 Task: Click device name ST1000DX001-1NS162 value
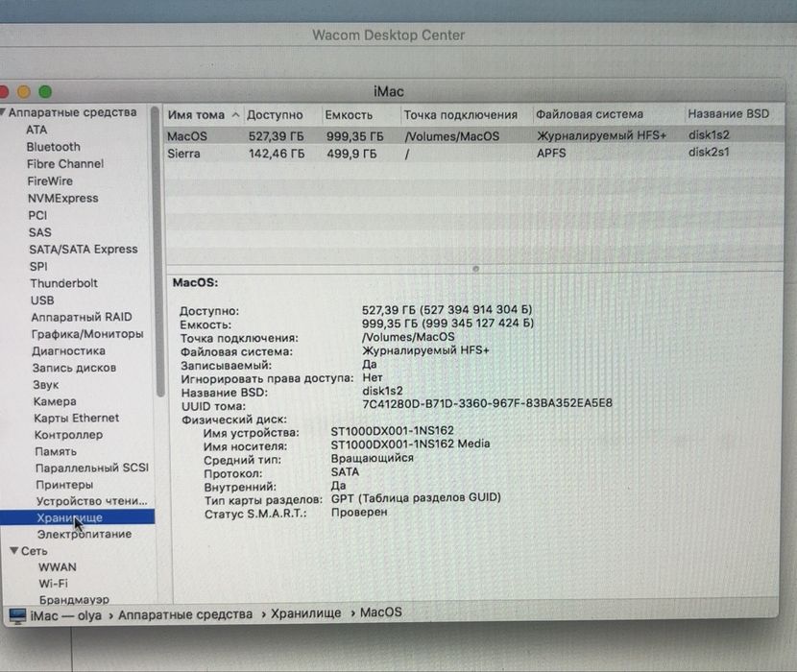(392, 431)
